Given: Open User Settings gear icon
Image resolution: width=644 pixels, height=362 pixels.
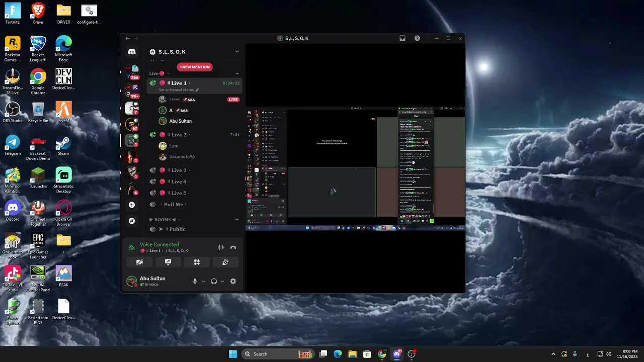Looking at the screenshot, I should pos(233,282).
